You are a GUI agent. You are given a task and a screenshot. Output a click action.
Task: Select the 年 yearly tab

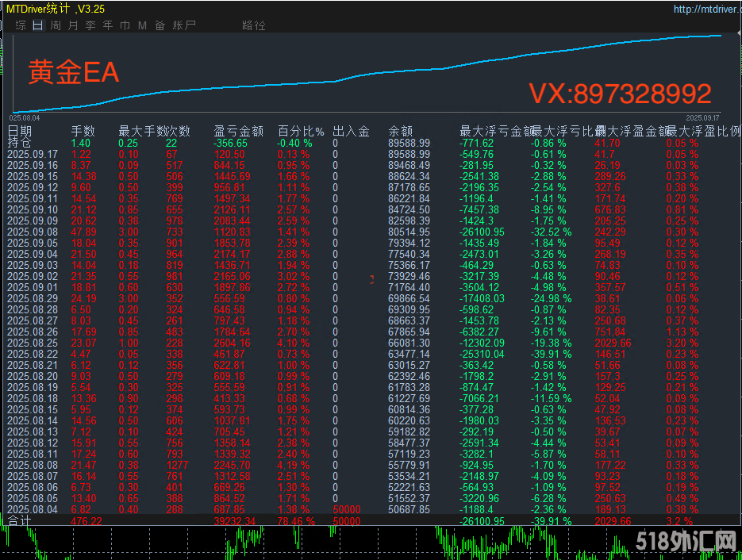(x=108, y=25)
